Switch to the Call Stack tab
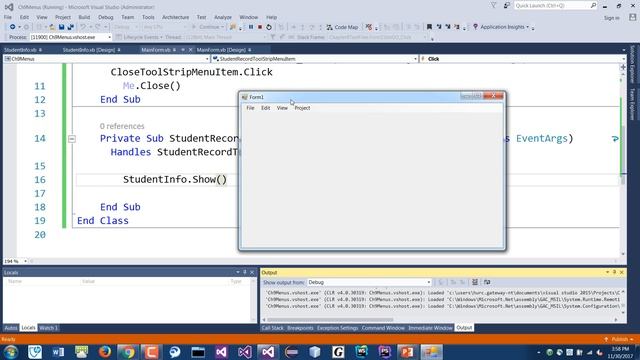640x360 pixels. click(x=272, y=328)
